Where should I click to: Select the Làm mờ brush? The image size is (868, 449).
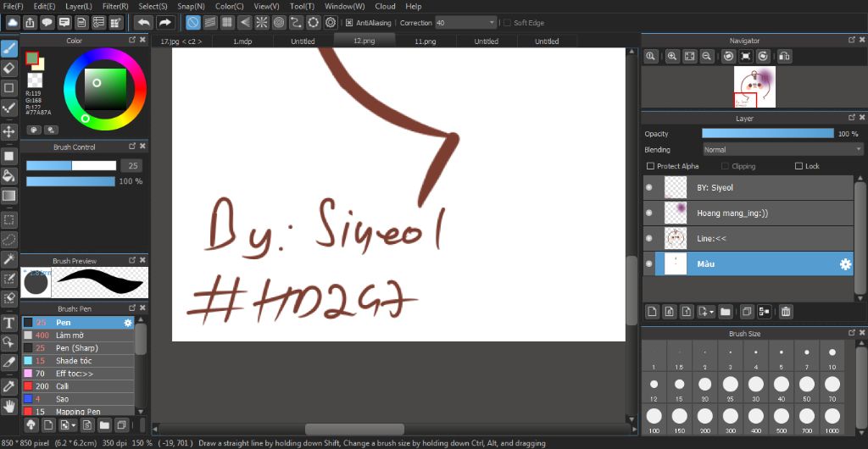[x=77, y=335]
